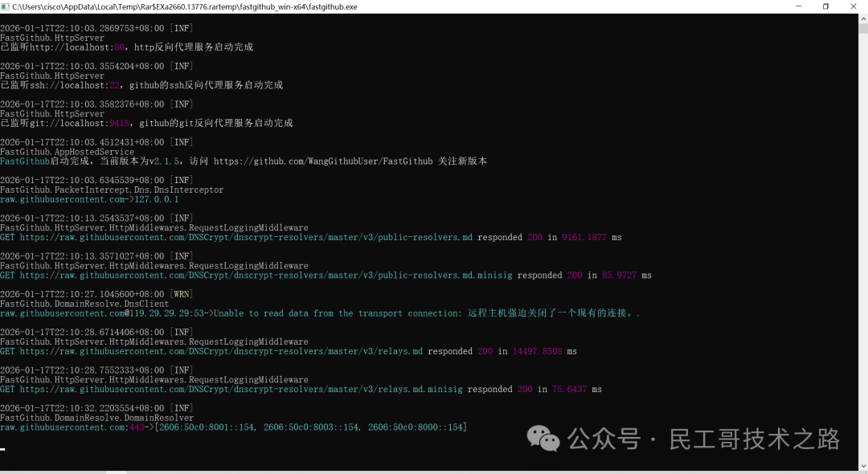Click the fastgithub.exe path in title bar
Screen dimensions: 868x474
tap(185, 6)
